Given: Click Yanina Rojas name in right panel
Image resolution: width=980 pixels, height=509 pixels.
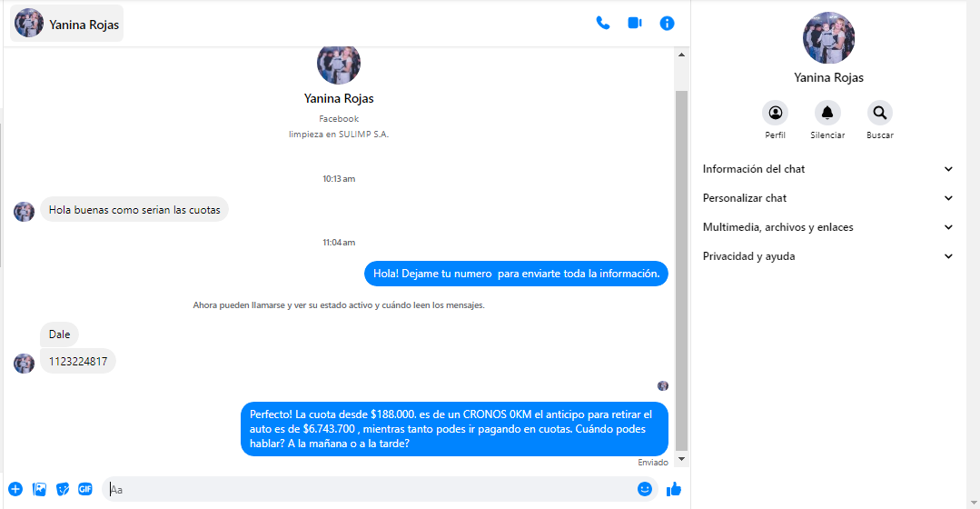Looking at the screenshot, I should click(x=828, y=77).
